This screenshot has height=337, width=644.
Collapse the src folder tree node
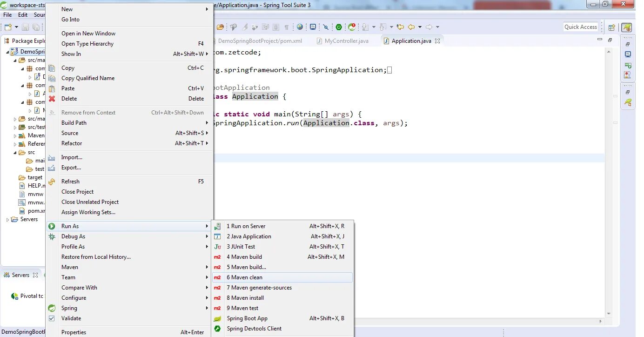click(x=15, y=152)
